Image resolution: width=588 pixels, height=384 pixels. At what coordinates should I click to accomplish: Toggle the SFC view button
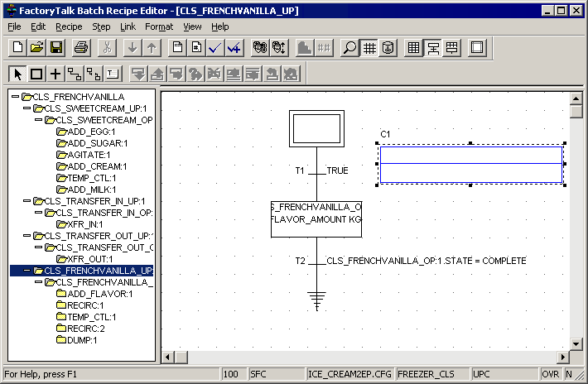433,48
